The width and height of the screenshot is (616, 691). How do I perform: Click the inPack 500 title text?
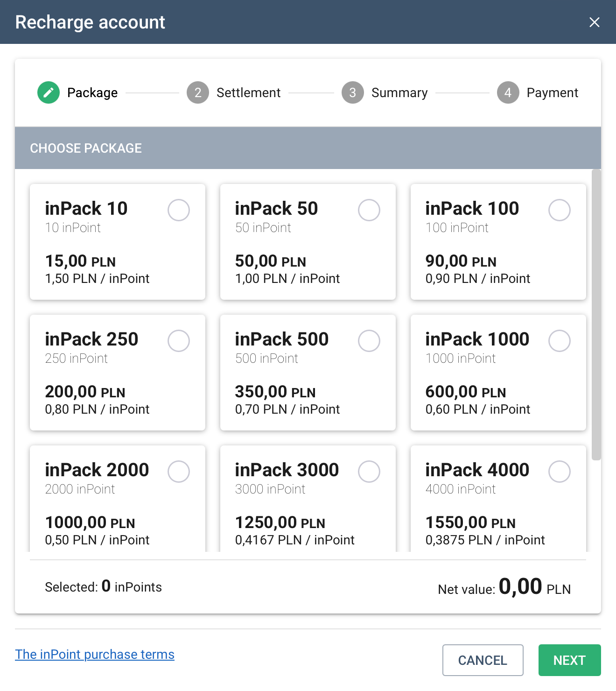282,339
